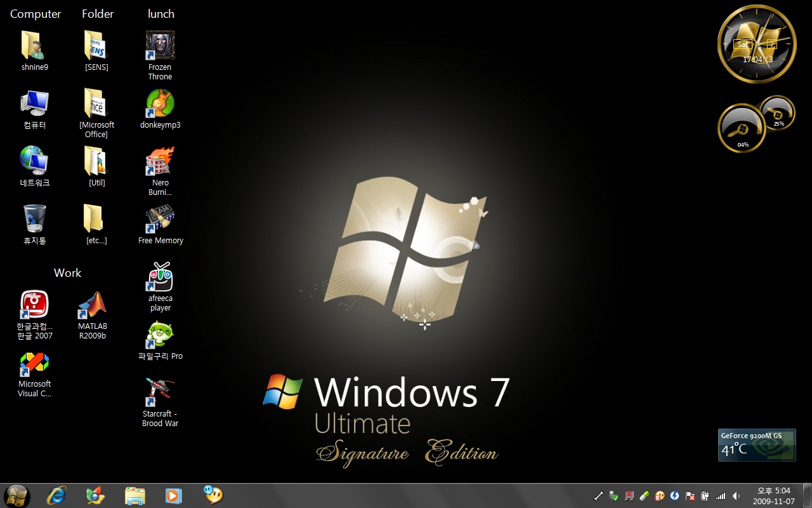Click the golden analog clock gadget
The width and height of the screenshot is (812, 508).
tap(756, 44)
